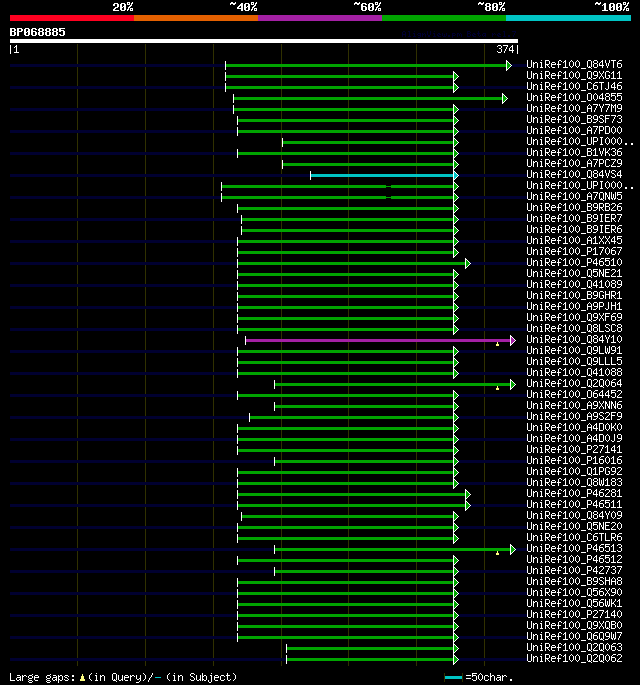Open the UniRef100_B9RB26 hit label
Viewport: 640px width, 685px height.
pos(574,208)
